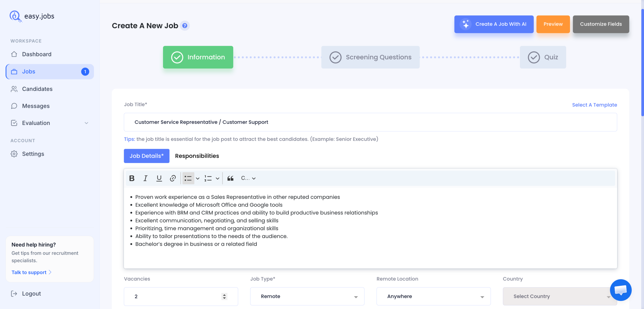The height and width of the screenshot is (309, 644).
Task: Click the orange Preview button
Action: (553, 24)
